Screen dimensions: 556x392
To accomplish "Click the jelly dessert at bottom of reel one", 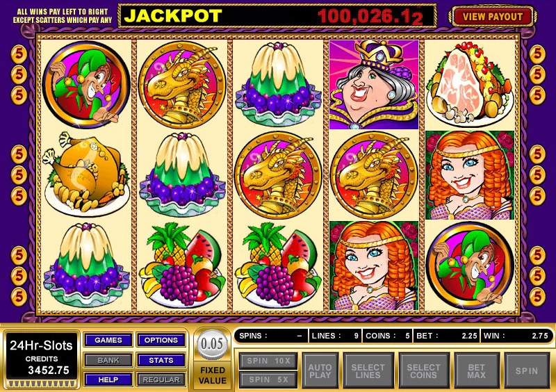I will point(86,265).
